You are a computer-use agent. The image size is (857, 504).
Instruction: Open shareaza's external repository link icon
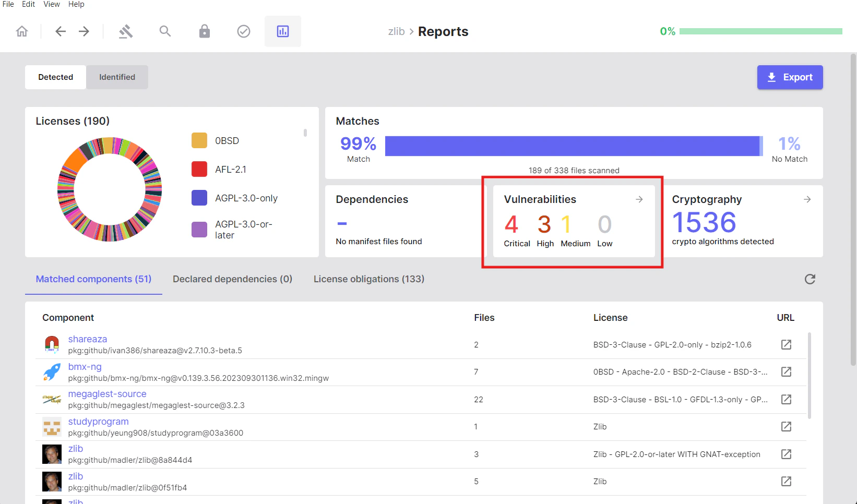click(x=786, y=344)
